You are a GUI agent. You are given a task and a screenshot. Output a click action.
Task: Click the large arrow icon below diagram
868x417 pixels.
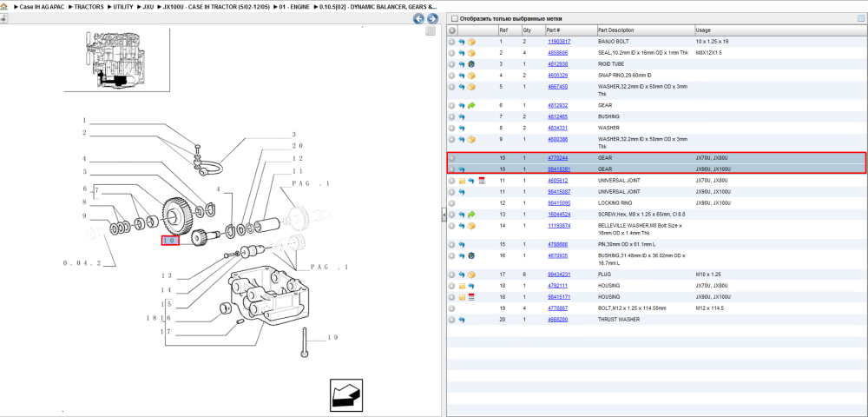(x=346, y=395)
